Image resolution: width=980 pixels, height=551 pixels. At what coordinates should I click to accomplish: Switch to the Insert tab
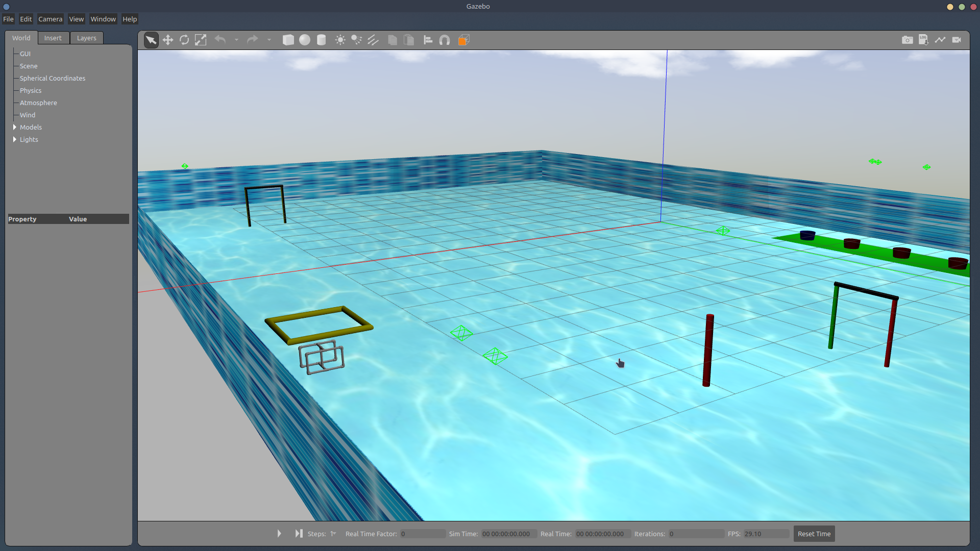[x=53, y=38]
